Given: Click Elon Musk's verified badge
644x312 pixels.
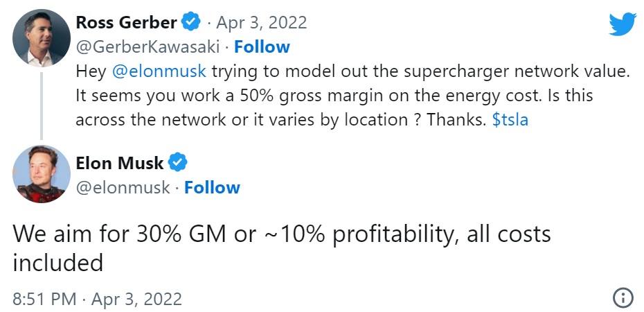Looking at the screenshot, I should coord(178,164).
